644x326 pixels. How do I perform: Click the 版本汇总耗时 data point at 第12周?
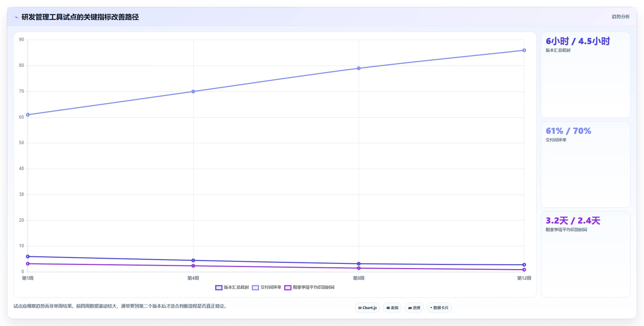point(524,265)
